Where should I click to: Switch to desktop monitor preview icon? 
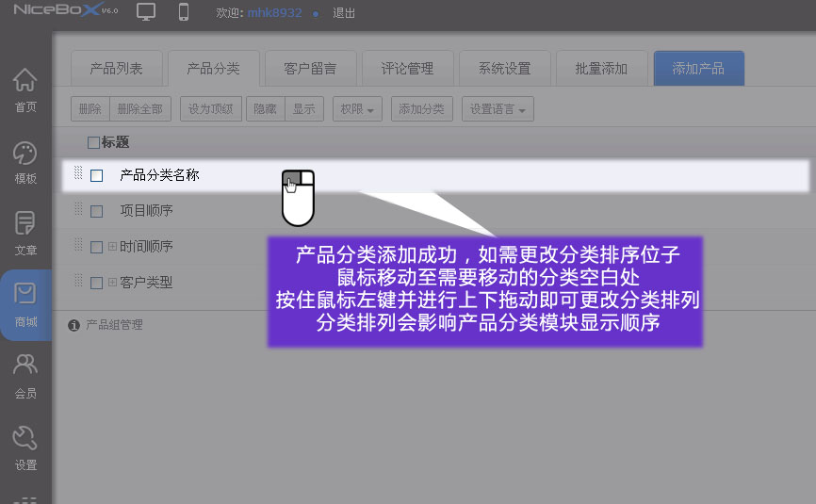(x=146, y=12)
